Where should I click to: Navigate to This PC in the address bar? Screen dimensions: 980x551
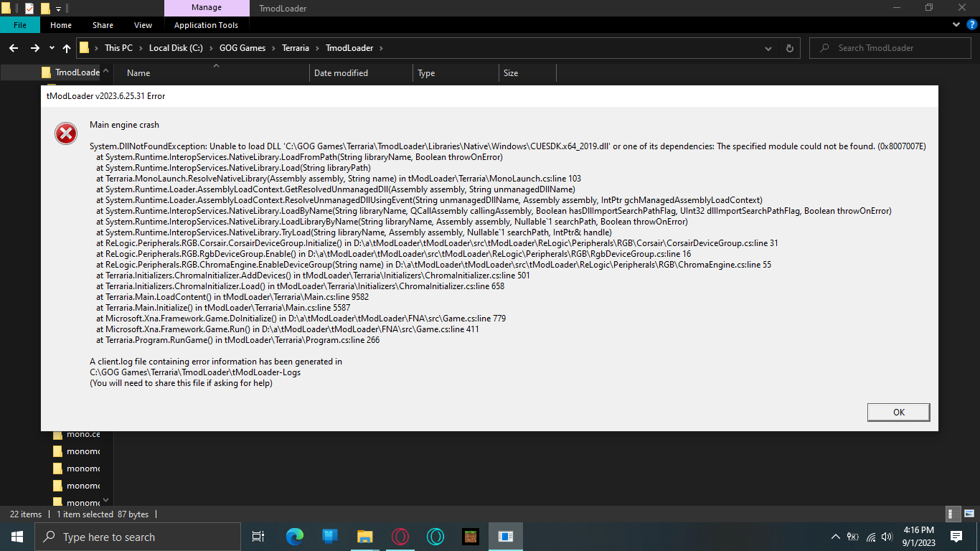[x=118, y=48]
